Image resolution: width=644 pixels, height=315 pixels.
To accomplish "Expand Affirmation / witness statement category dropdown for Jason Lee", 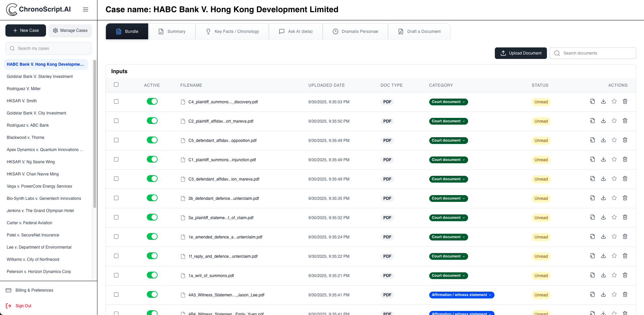I will click(x=461, y=295).
